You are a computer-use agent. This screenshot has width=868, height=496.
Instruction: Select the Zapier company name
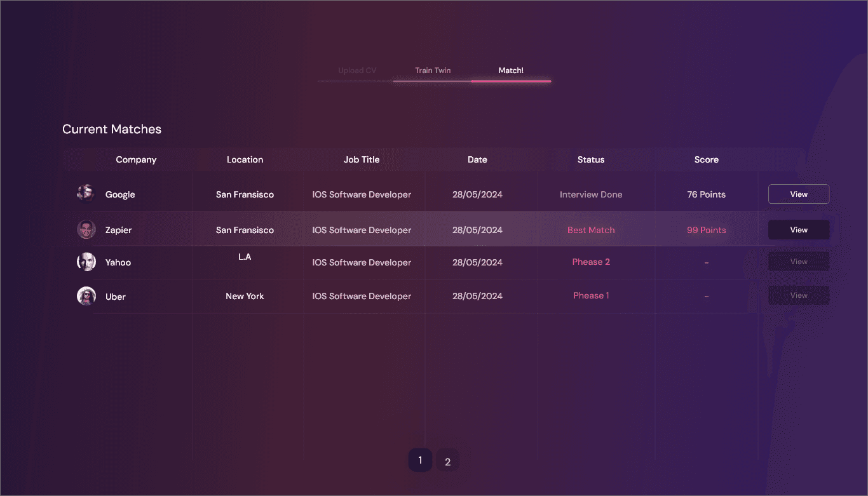pyautogui.click(x=118, y=230)
